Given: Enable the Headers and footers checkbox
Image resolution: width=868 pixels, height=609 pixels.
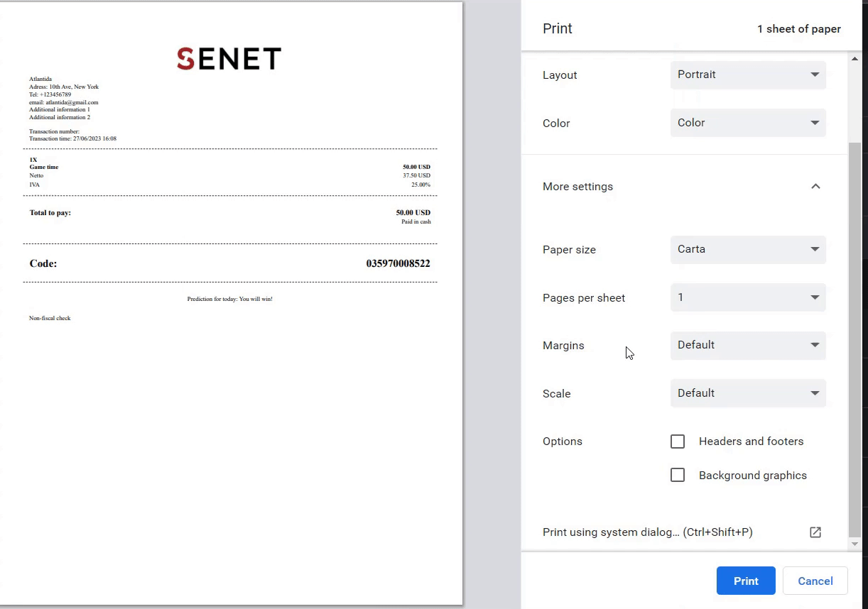Looking at the screenshot, I should click(x=678, y=441).
